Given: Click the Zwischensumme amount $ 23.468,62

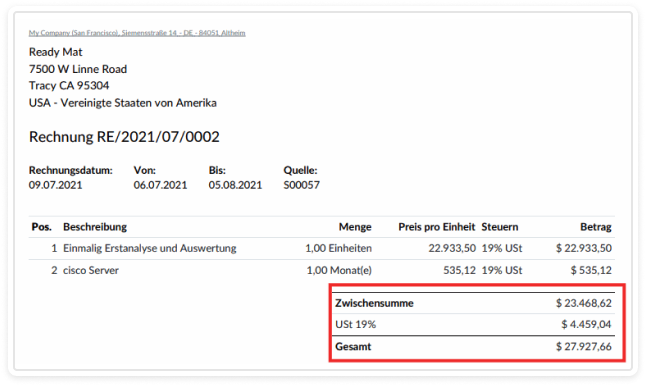Looking at the screenshot, I should (x=584, y=303).
